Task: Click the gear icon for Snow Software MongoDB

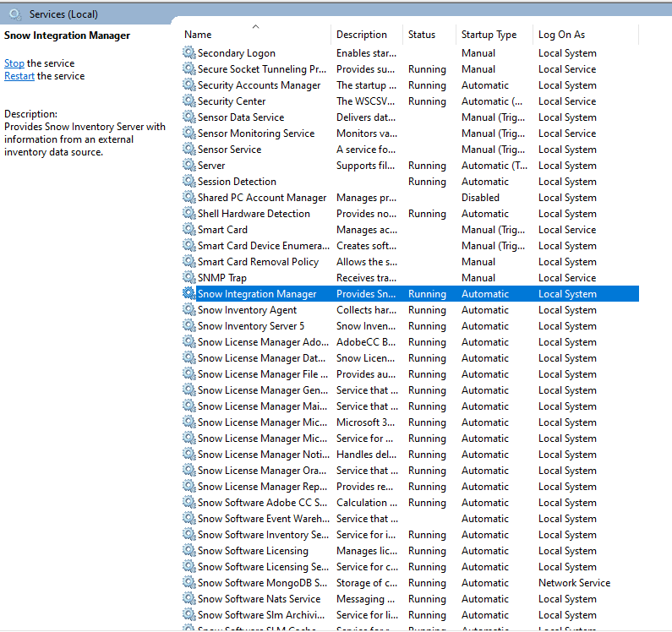Action: tap(189, 582)
